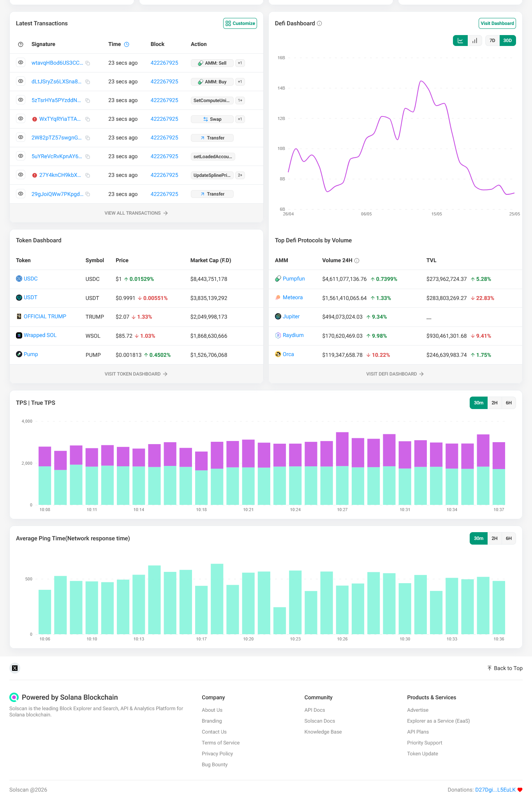Open Terms of Service footer link

[221, 743]
